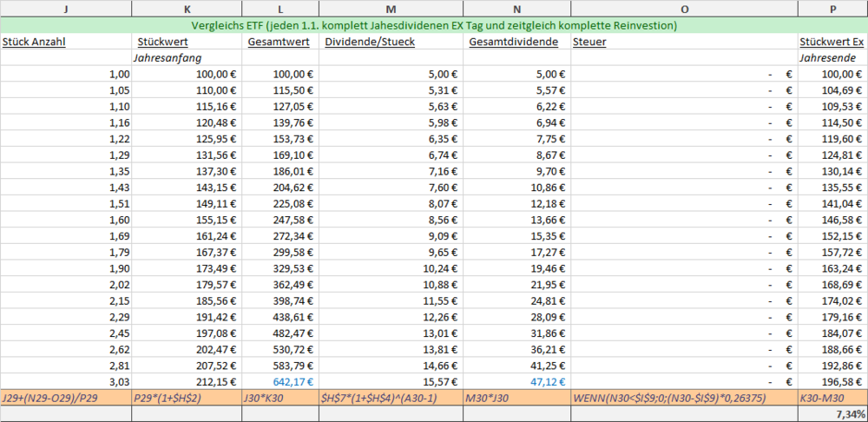This screenshot has height=422, width=868.
Task: Select entire column M via header
Action: pos(391,9)
